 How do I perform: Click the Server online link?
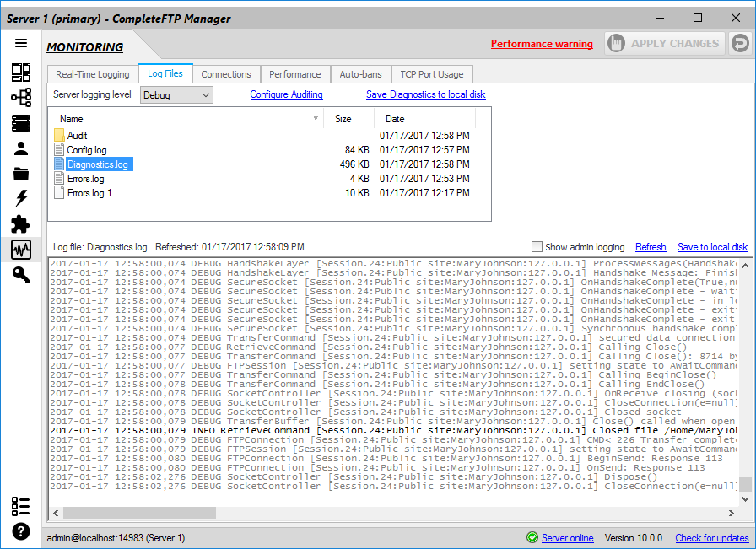point(568,538)
